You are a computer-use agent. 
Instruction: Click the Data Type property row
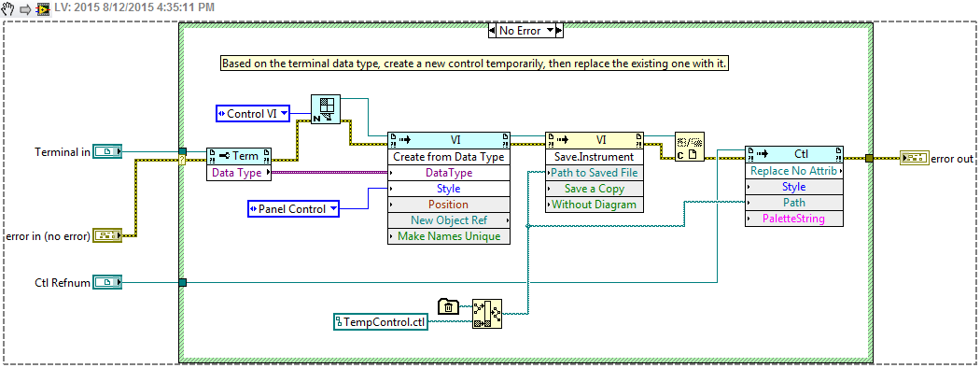coord(239,172)
